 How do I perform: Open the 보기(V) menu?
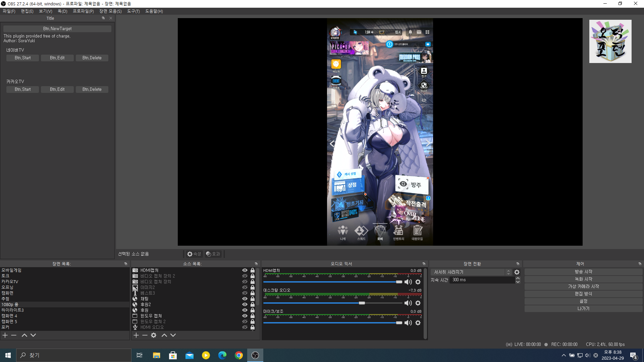coord(46,11)
